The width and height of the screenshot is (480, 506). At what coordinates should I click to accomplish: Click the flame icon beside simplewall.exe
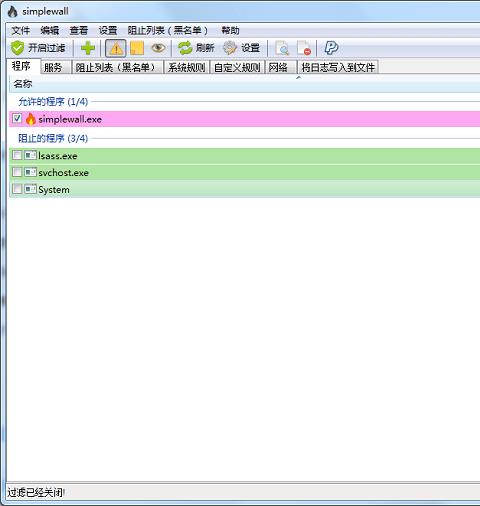coord(30,119)
